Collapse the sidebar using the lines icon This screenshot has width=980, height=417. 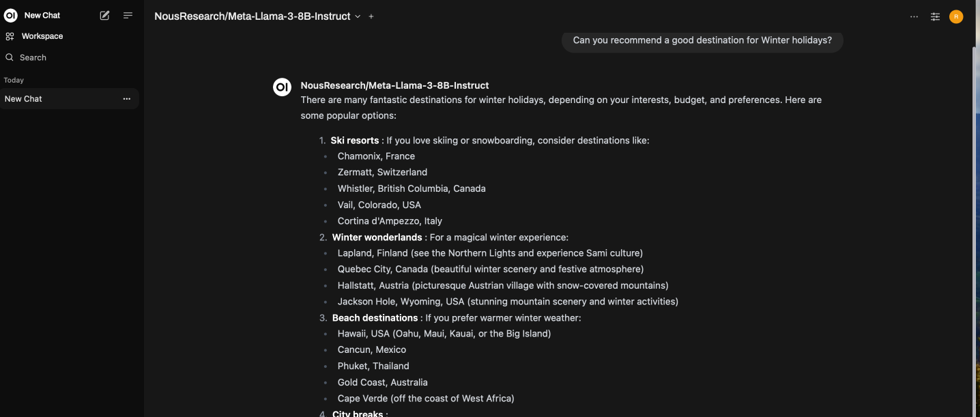point(128,15)
